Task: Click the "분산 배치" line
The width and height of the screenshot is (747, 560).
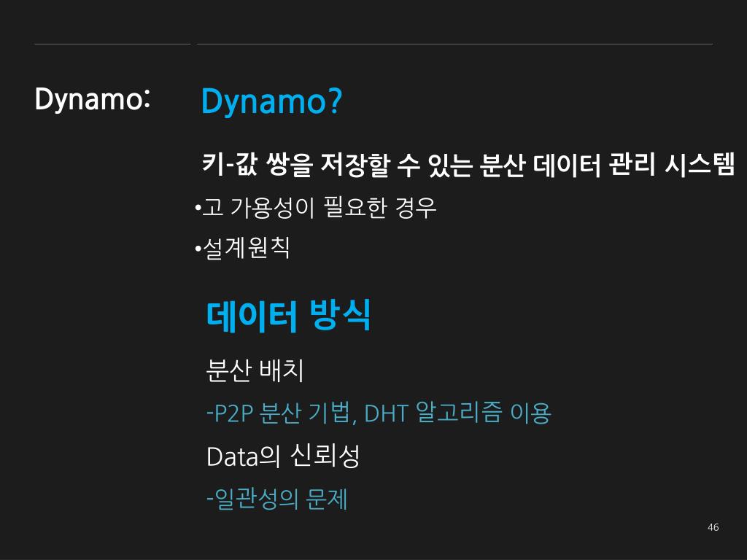Action: (x=255, y=370)
